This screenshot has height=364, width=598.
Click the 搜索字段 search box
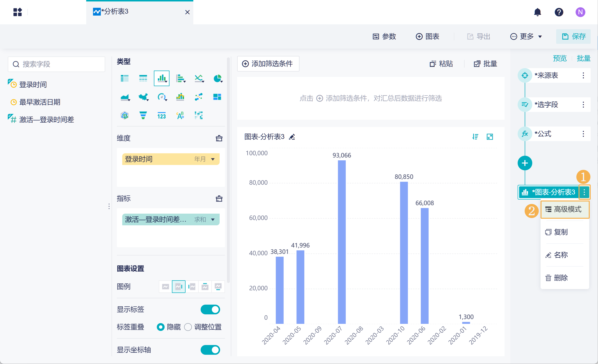(x=56, y=64)
